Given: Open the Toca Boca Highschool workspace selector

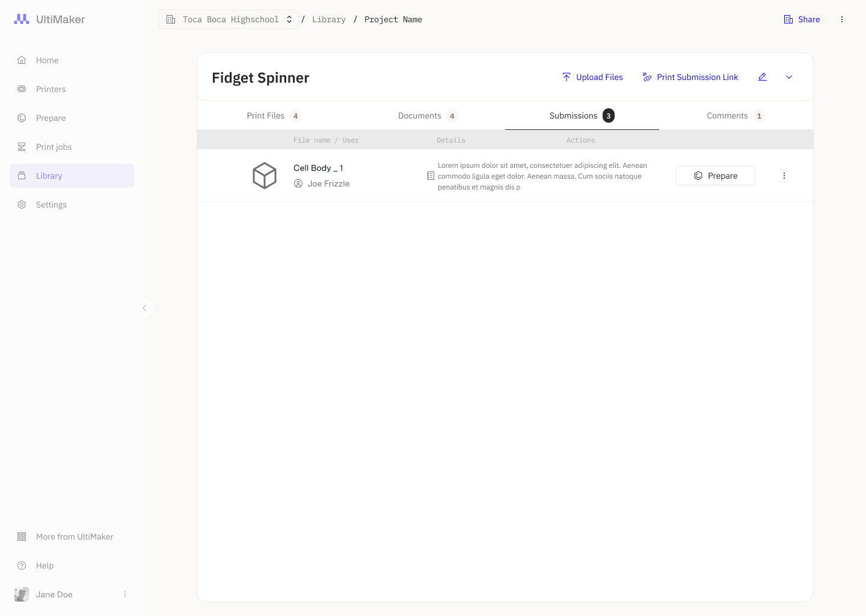Looking at the screenshot, I should [x=229, y=19].
